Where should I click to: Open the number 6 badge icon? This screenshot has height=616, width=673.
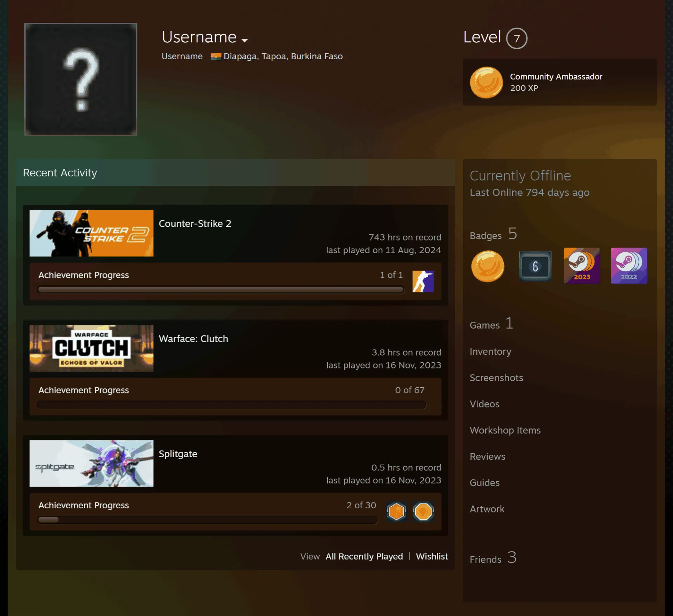tap(535, 266)
